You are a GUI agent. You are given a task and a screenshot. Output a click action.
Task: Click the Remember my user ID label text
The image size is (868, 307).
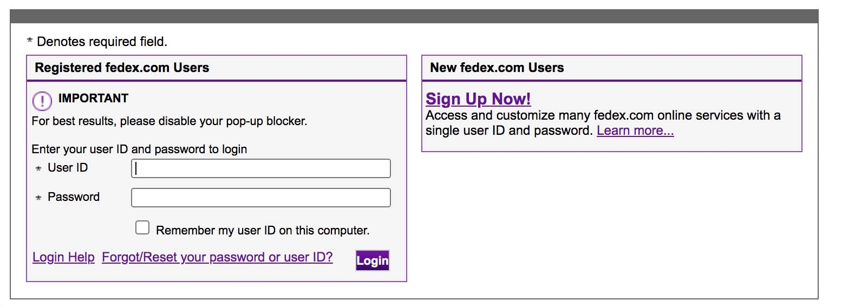pyautogui.click(x=263, y=230)
